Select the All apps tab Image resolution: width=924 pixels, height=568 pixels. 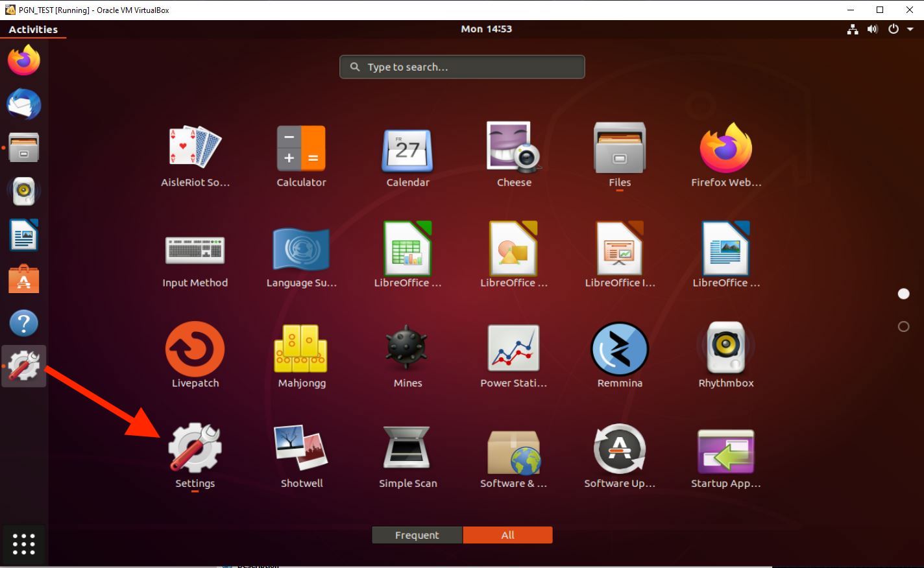click(507, 535)
